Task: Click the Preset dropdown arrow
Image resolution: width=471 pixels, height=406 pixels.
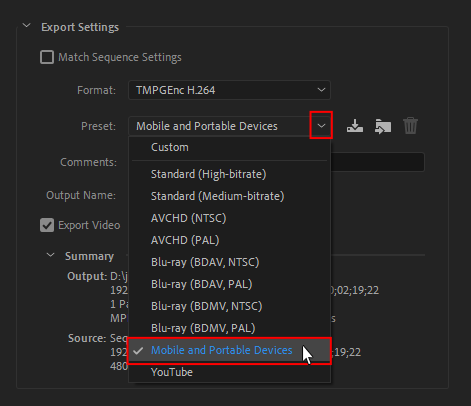Action: point(321,126)
